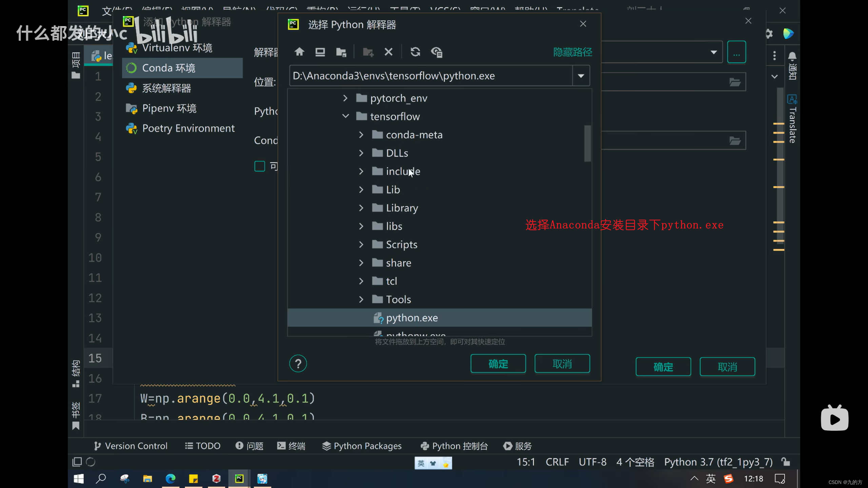The width and height of the screenshot is (868, 488).
Task: Expand the libs folder
Action: point(361,226)
